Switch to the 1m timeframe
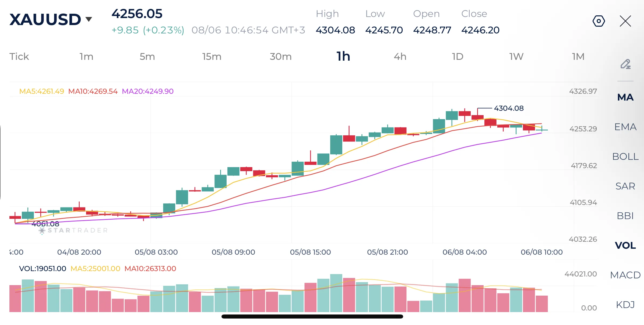This screenshot has width=644, height=325. coord(86,57)
